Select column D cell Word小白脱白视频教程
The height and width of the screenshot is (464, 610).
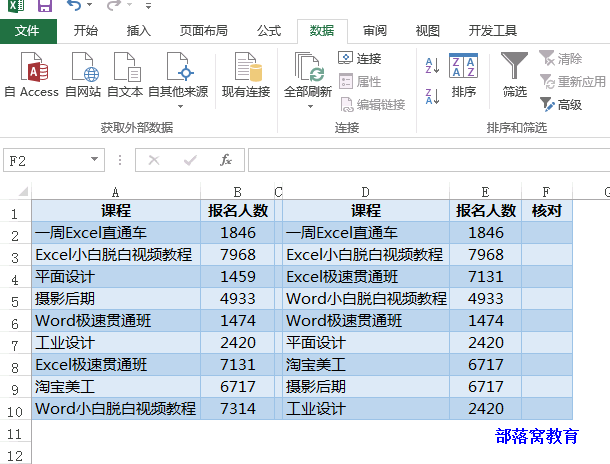[x=366, y=299]
